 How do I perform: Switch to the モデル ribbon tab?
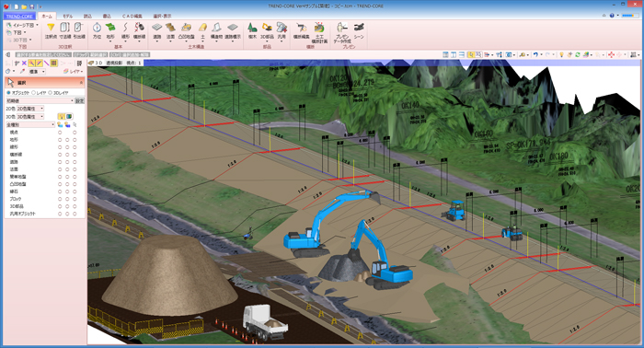point(68,16)
